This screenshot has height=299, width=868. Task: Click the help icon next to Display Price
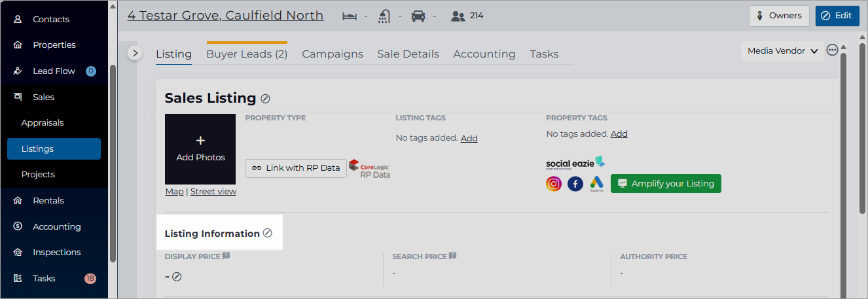point(226,256)
